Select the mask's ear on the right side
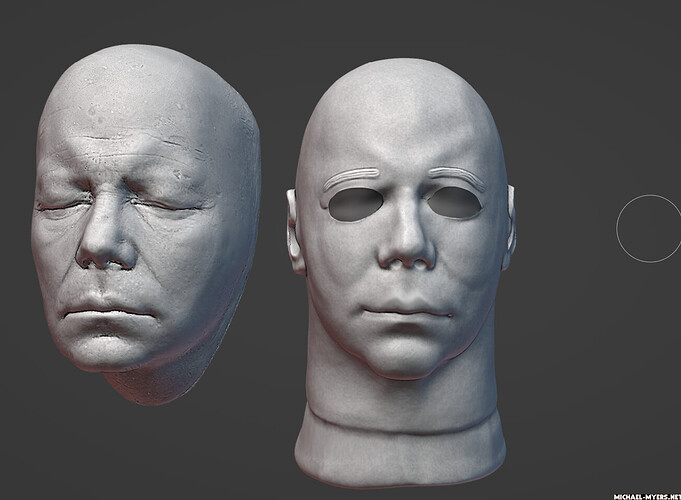Screen dimensions: 681x500 click(509, 226)
